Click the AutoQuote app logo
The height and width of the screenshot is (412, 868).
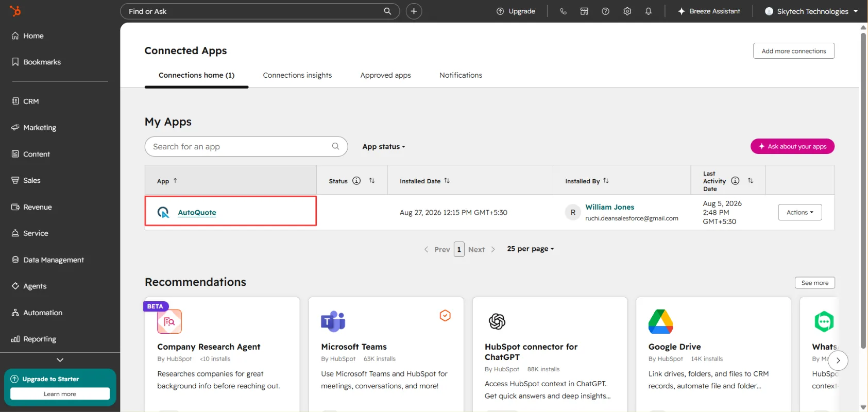click(163, 212)
